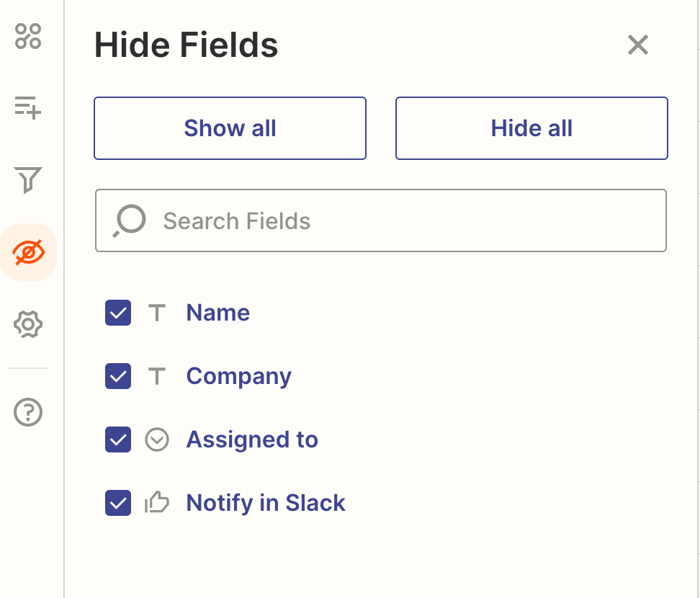Toggle the Assigned to checkbox
Screen dimensions: 700x598
tap(118, 439)
